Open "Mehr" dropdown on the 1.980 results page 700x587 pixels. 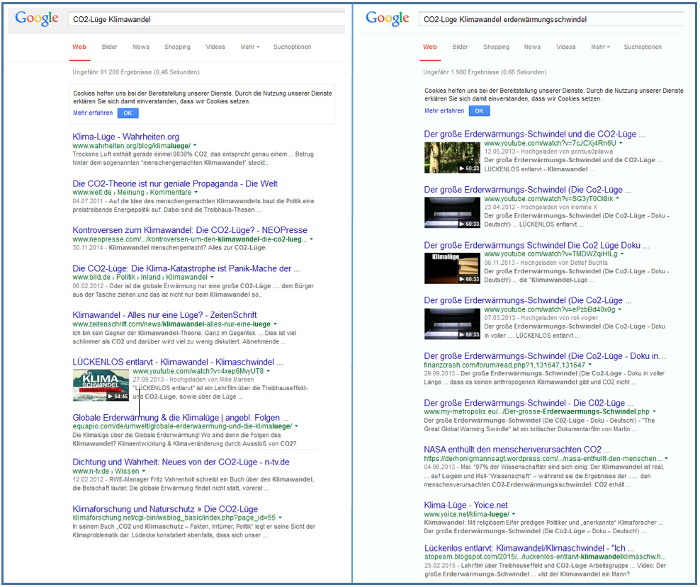[x=600, y=47]
